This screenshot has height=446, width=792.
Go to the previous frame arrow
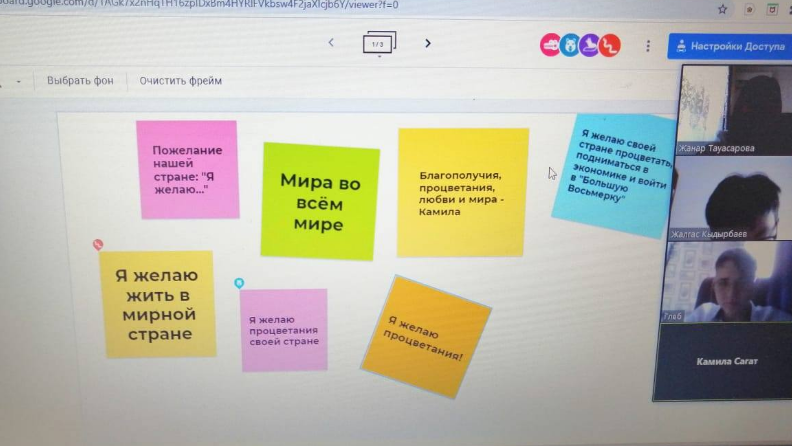pyautogui.click(x=331, y=43)
